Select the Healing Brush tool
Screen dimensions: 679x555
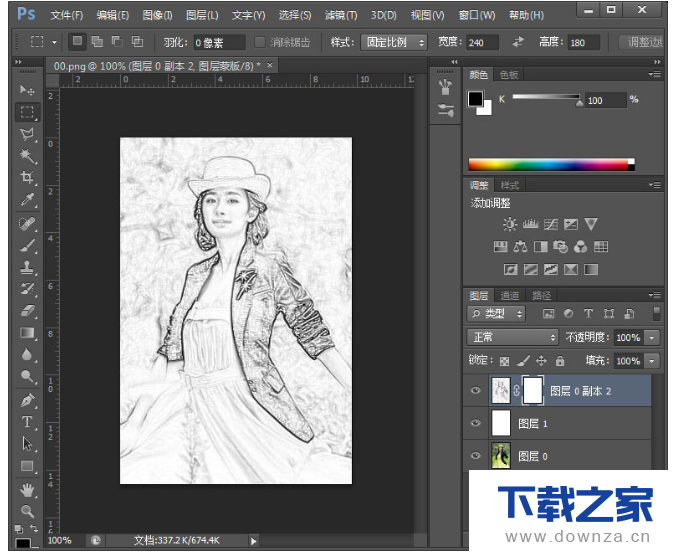coord(27,224)
